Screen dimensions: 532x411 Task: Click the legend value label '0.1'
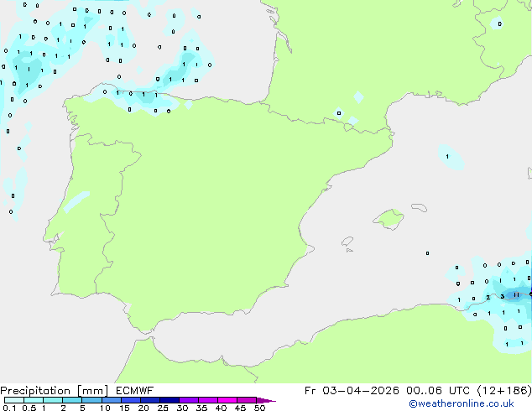9,408
